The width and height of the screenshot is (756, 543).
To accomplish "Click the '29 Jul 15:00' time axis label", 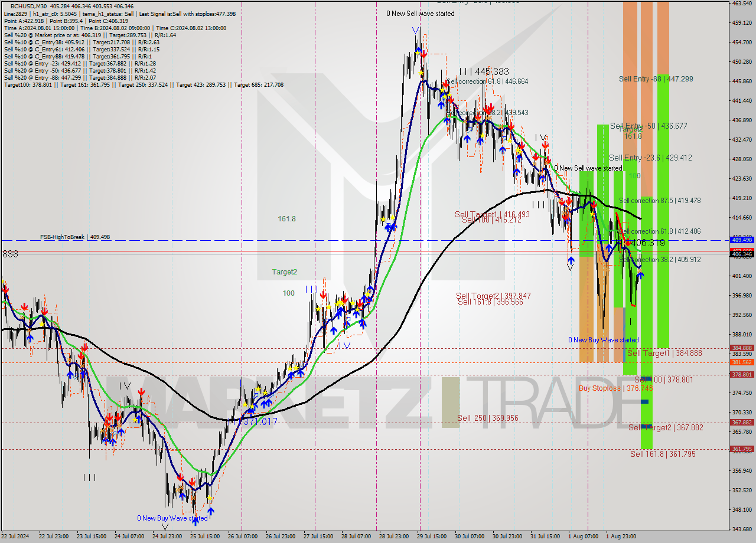I will point(431,537).
